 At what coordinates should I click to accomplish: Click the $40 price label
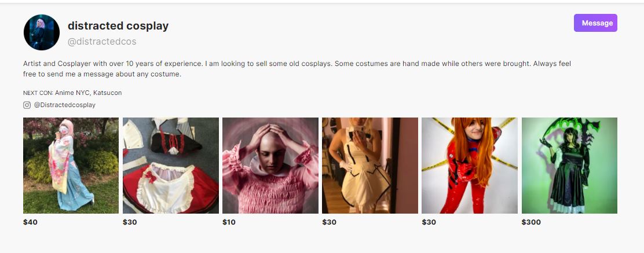[x=30, y=222]
